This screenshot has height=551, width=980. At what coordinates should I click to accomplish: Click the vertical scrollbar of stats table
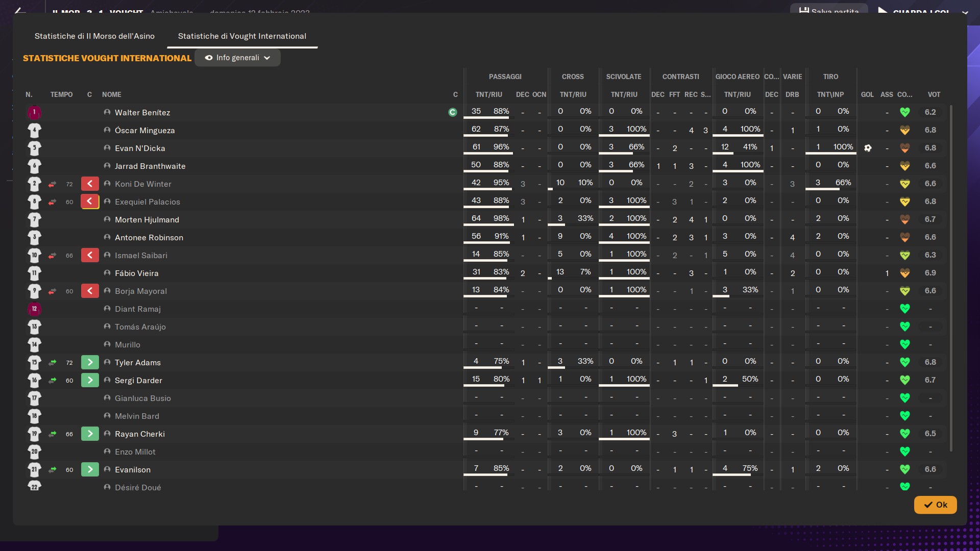coord(951,278)
